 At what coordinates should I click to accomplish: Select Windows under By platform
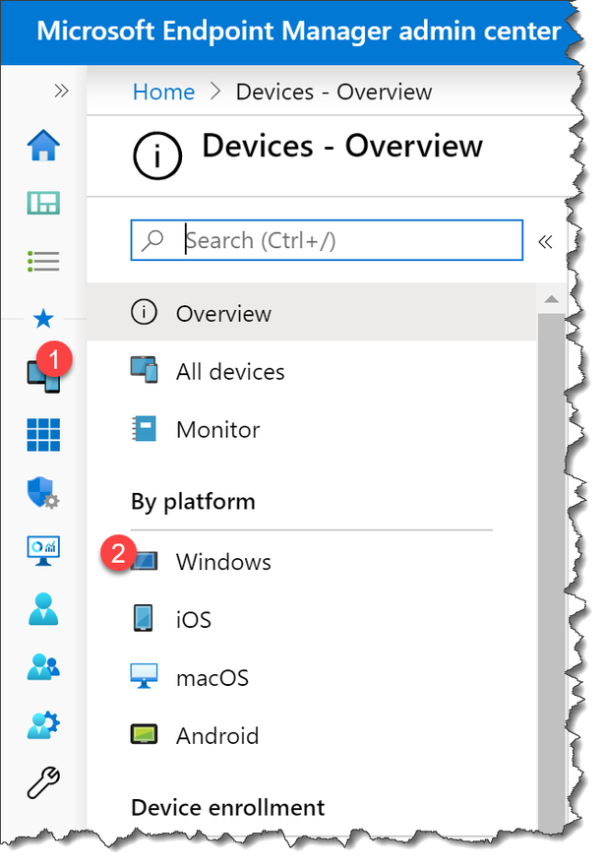pyautogui.click(x=312, y=562)
